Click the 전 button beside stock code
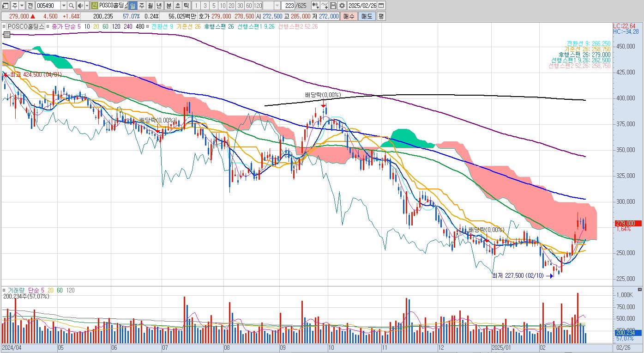644x353 pixels. 30,6
